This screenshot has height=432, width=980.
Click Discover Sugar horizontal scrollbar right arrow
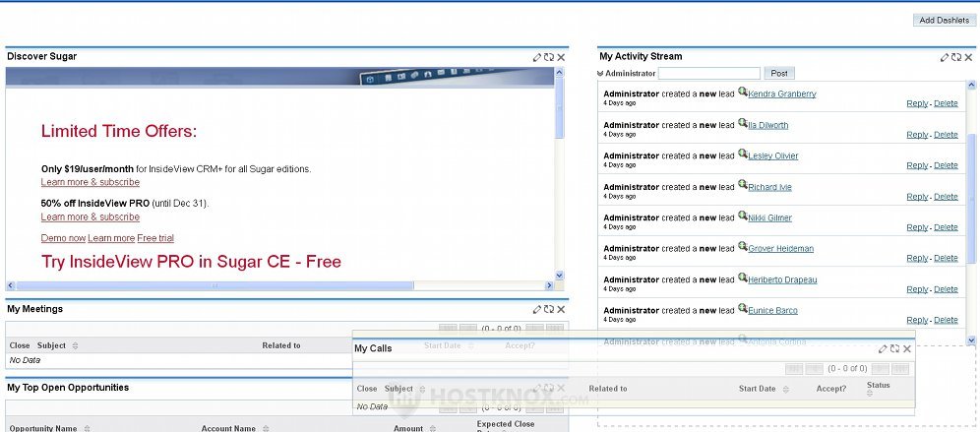tap(549, 285)
